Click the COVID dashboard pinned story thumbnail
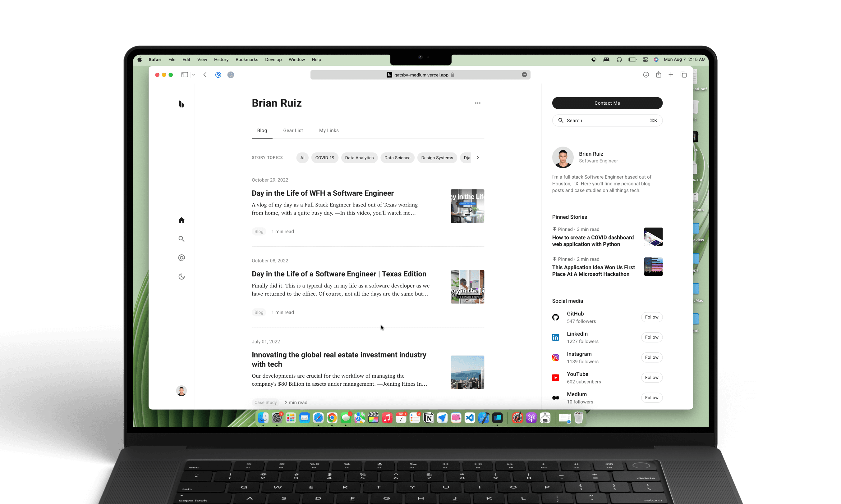 [653, 237]
